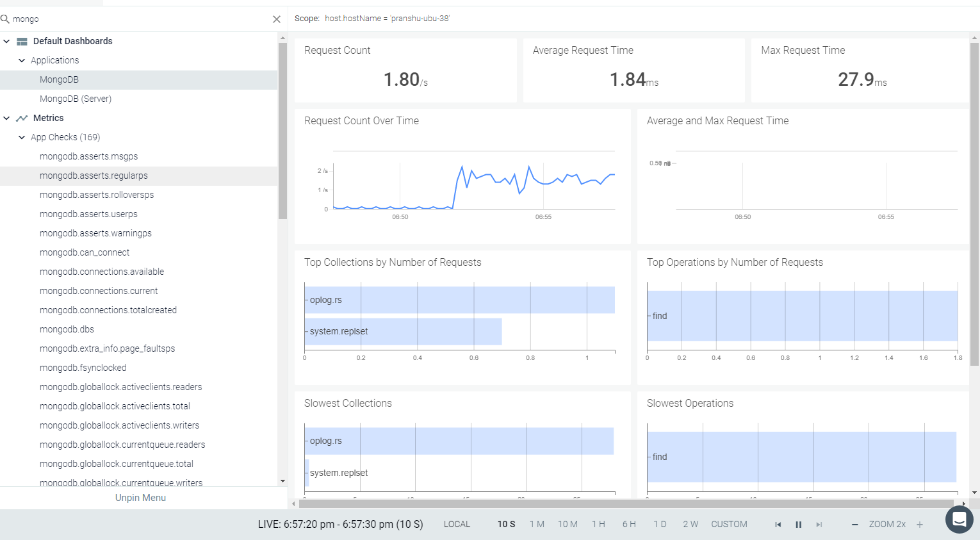
Task: Set time range to 1 D
Action: (660, 524)
